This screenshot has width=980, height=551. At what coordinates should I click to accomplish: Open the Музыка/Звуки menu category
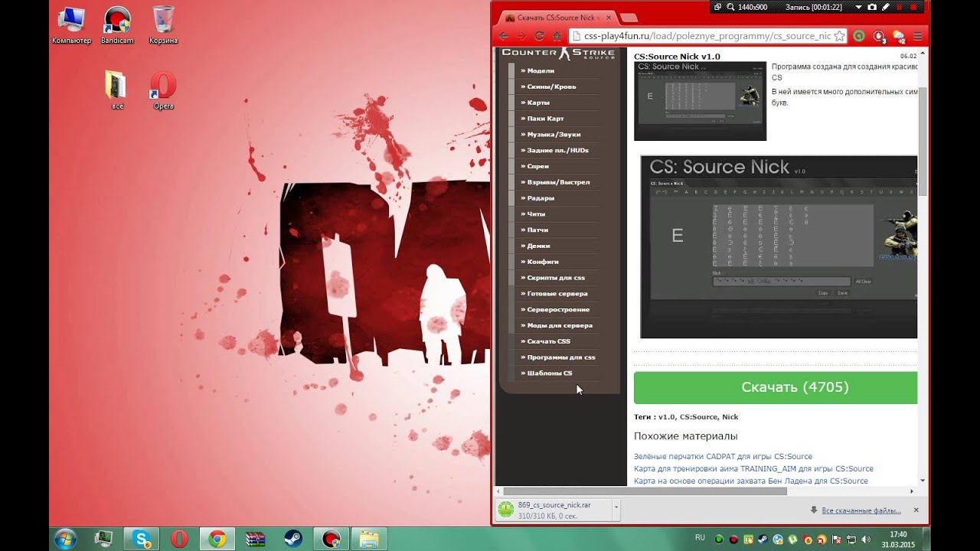[x=554, y=135]
